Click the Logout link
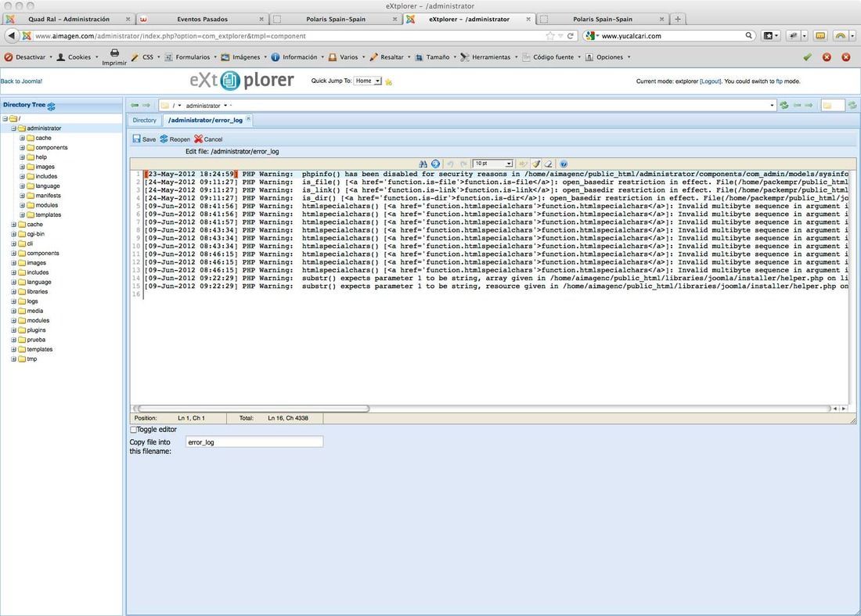Screen dimensions: 861x616 point(711,81)
